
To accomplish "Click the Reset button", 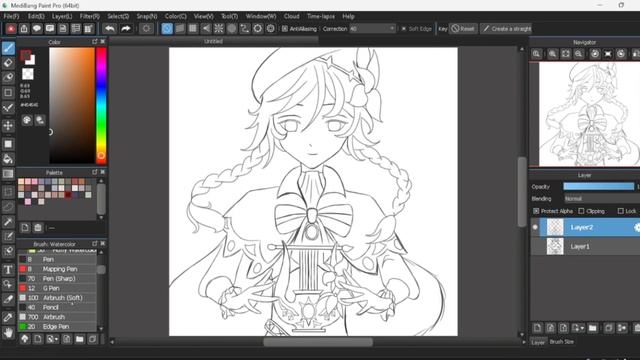I will pyautogui.click(x=463, y=29).
